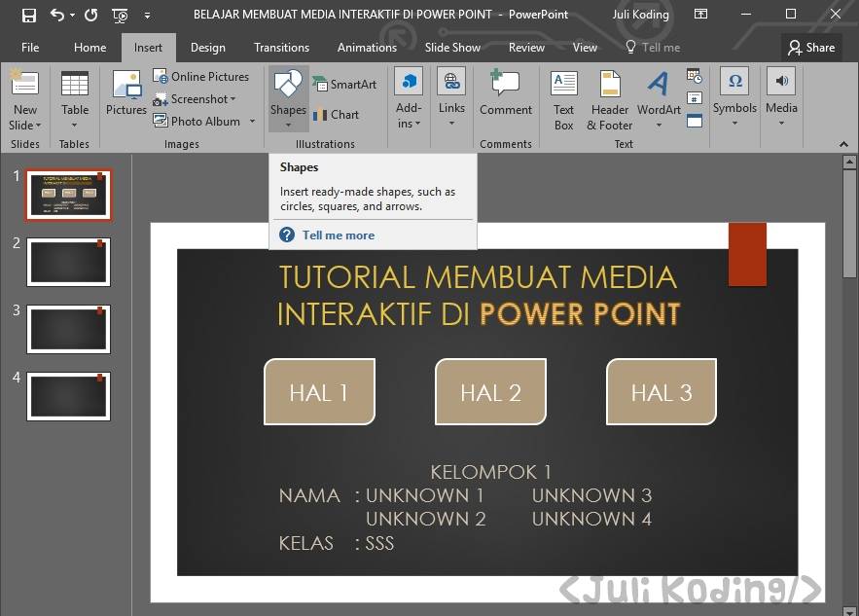Collapse the ribbon with the caret arrow
Viewport: 859px width, 616px height.
[843, 144]
